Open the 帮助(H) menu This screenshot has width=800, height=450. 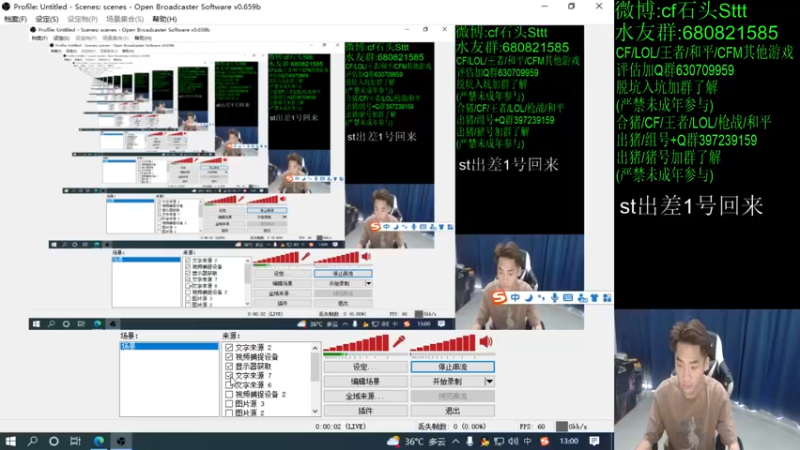(x=164, y=19)
